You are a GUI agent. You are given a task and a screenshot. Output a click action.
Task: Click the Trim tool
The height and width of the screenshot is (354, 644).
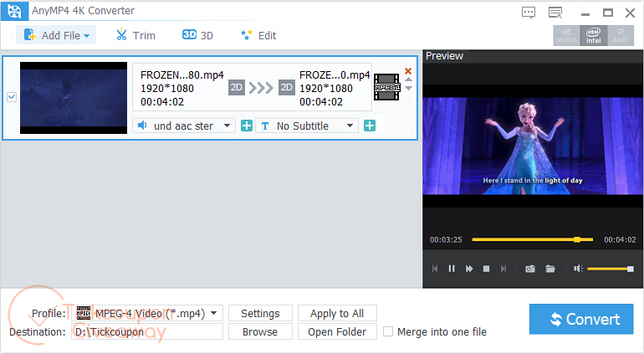click(x=135, y=35)
